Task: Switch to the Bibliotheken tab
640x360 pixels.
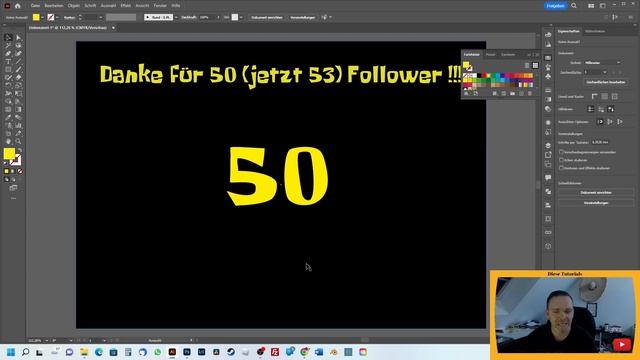Action: tap(595, 31)
